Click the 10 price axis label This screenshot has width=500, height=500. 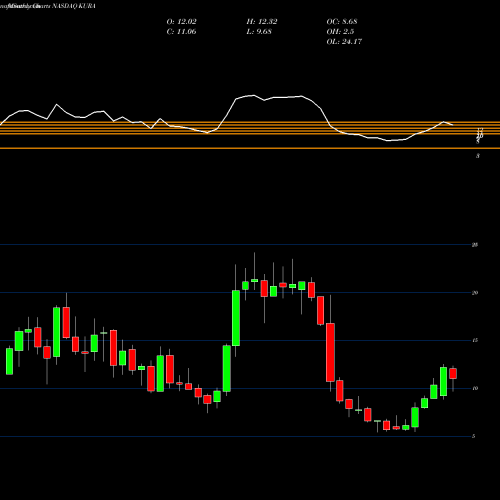click(475, 388)
